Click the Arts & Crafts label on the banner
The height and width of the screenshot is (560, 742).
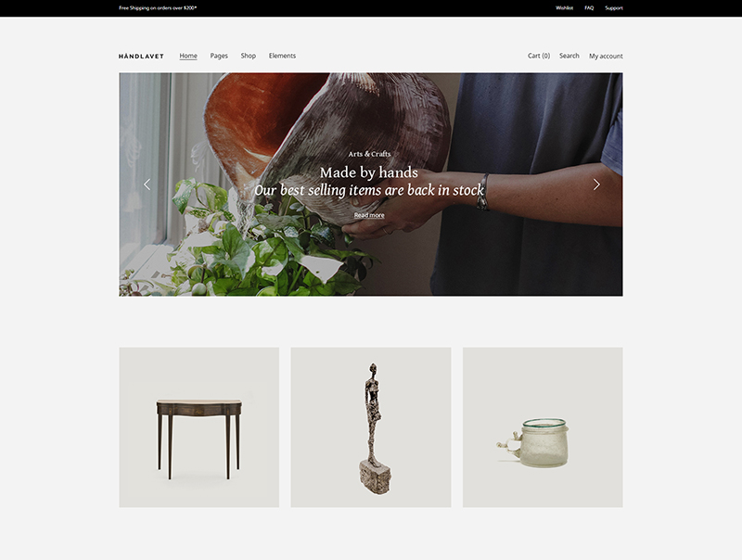coord(369,154)
